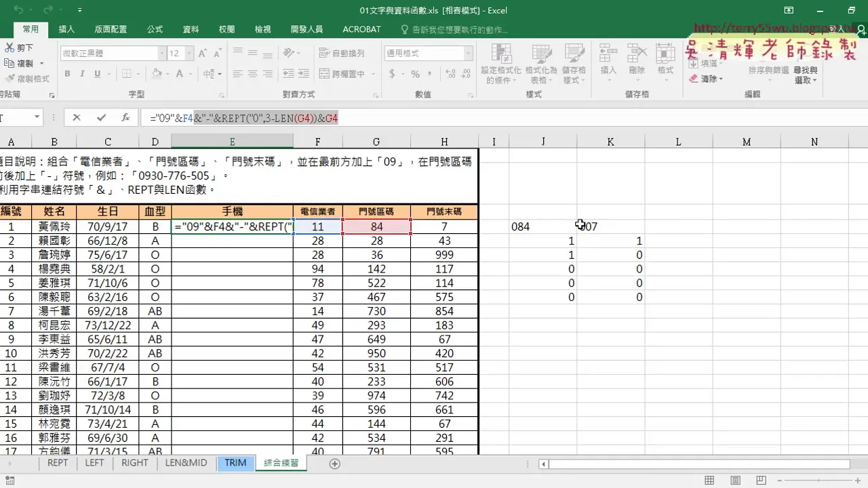The height and width of the screenshot is (488, 868).
Task: Click Merge & Center (跨欄置中)
Action: [x=342, y=74]
